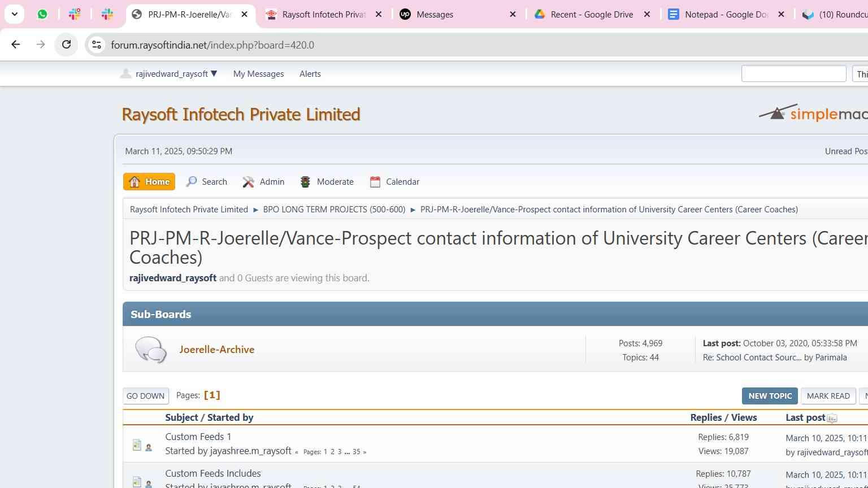The image size is (868, 488).
Task: Click the Raysoft Infotech Private Limited forum title
Action: point(241,114)
